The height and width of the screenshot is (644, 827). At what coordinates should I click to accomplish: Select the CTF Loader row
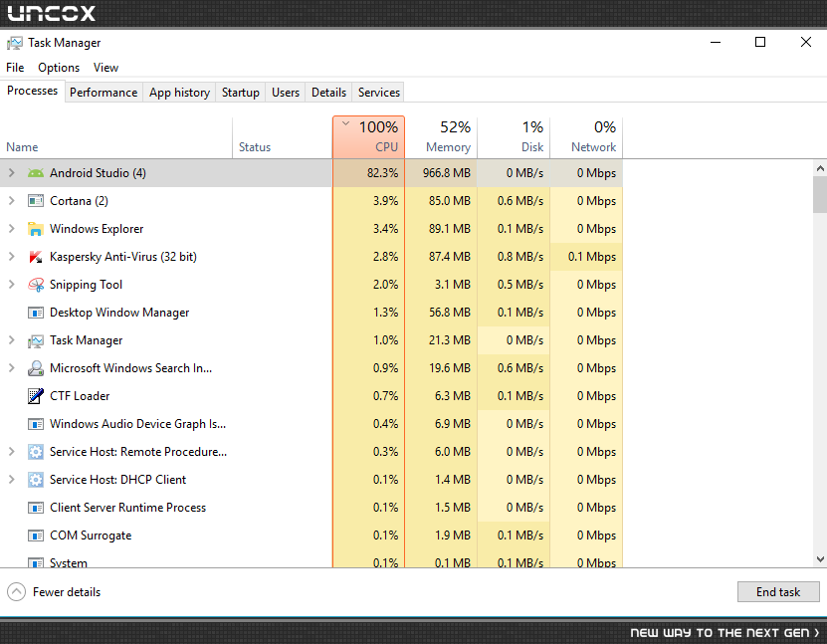pos(311,396)
